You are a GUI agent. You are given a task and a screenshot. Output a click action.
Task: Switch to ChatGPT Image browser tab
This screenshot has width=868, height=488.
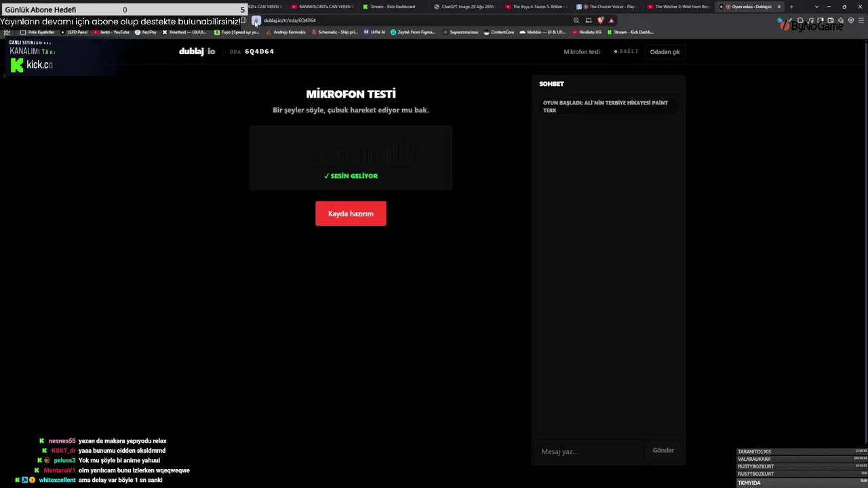[464, 7]
